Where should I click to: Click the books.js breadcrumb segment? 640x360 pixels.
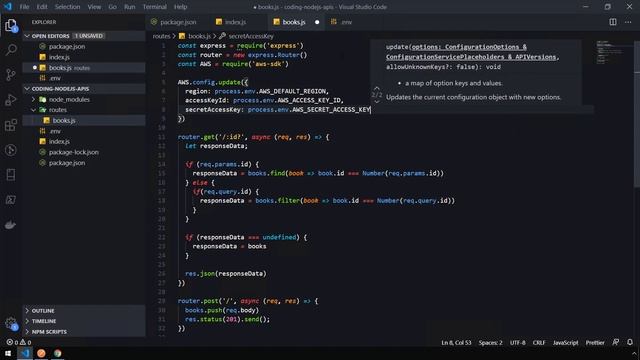pos(195,36)
